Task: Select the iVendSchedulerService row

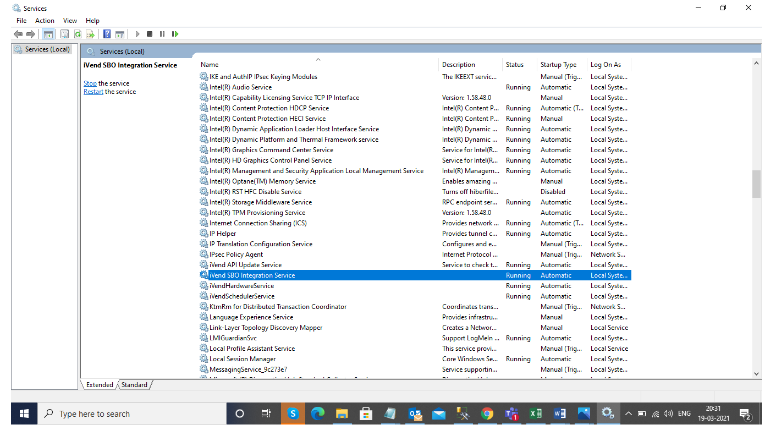Action: tap(415, 296)
